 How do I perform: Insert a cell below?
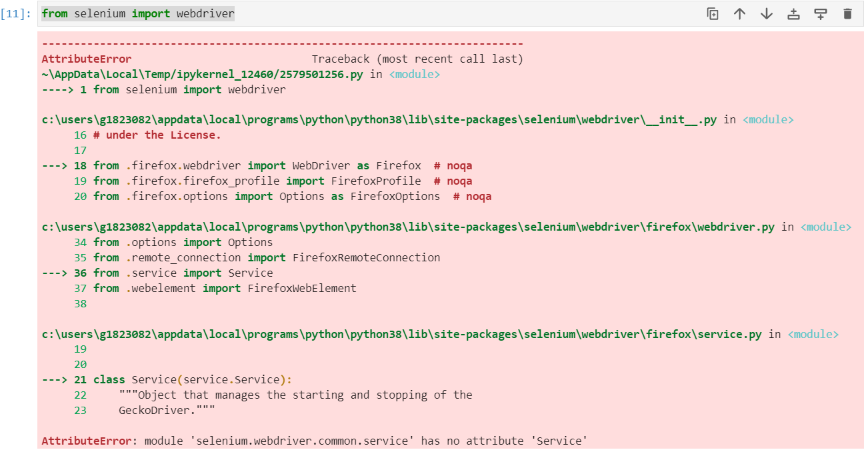tap(821, 14)
